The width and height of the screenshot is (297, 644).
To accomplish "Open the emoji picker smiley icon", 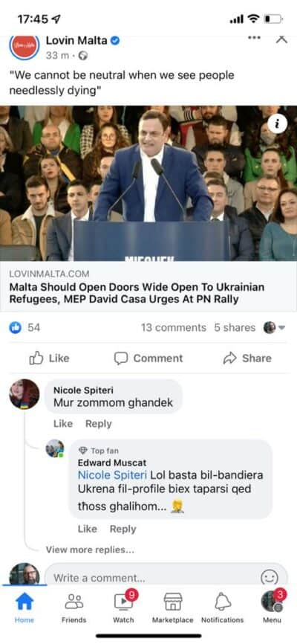I will pos(270,579).
